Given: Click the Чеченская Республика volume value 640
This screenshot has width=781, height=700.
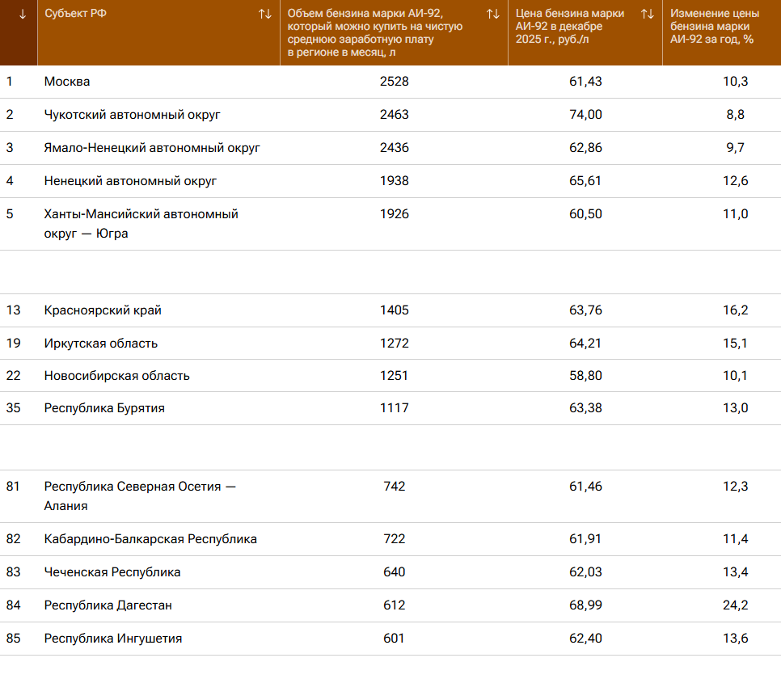Looking at the screenshot, I should pos(394,572).
